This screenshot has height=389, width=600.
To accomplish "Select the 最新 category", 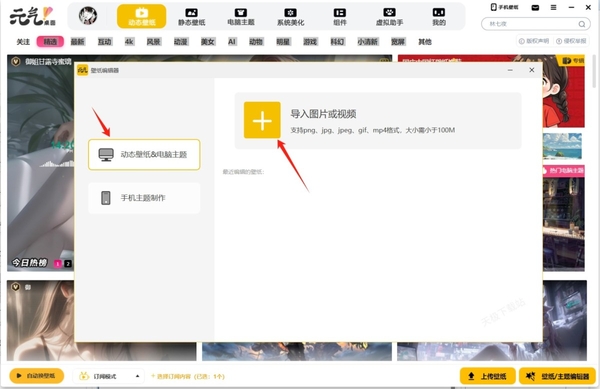I will point(77,42).
